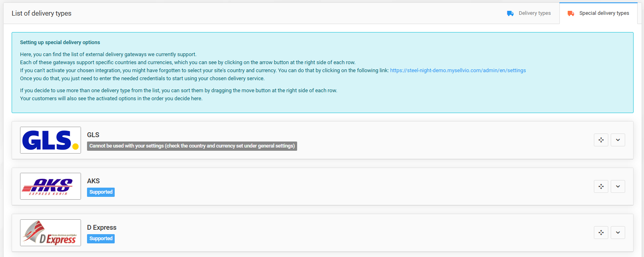The height and width of the screenshot is (257, 644).
Task: Expand the AKS row with chevron
Action: (x=618, y=186)
